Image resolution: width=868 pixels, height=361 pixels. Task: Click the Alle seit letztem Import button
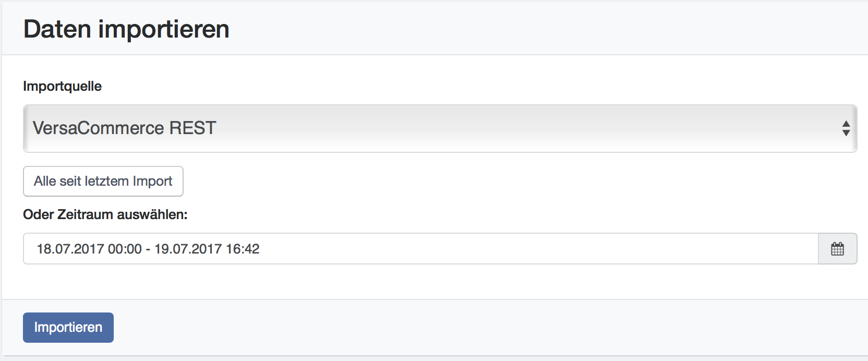click(x=103, y=181)
